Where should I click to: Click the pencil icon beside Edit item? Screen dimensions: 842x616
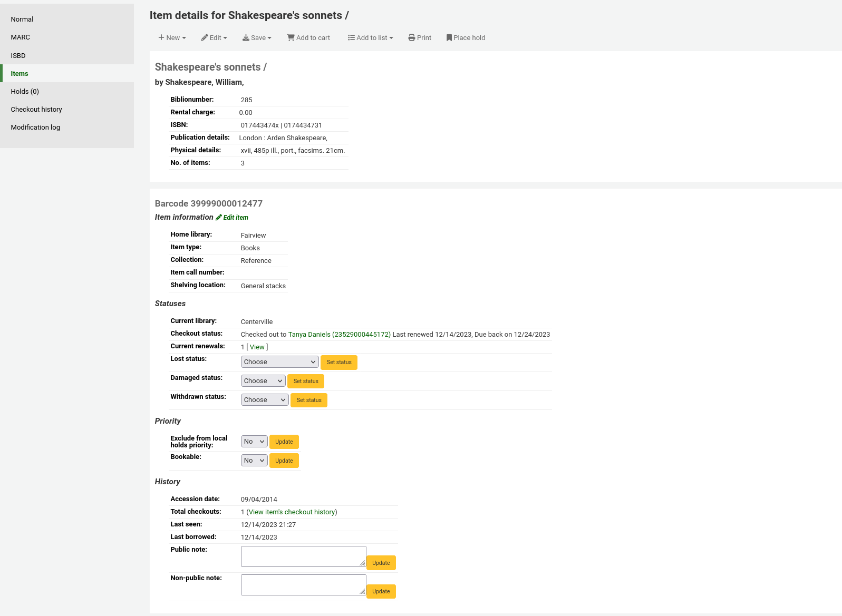point(219,217)
